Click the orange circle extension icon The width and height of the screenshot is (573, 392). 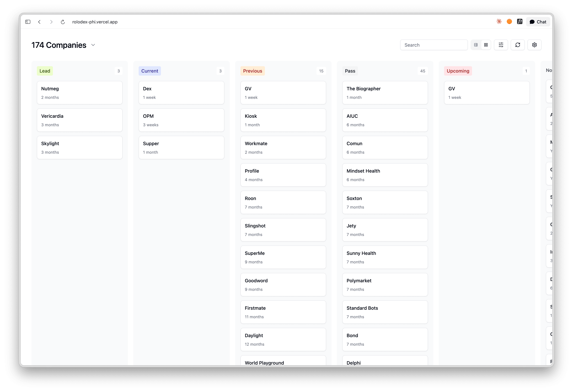(509, 22)
